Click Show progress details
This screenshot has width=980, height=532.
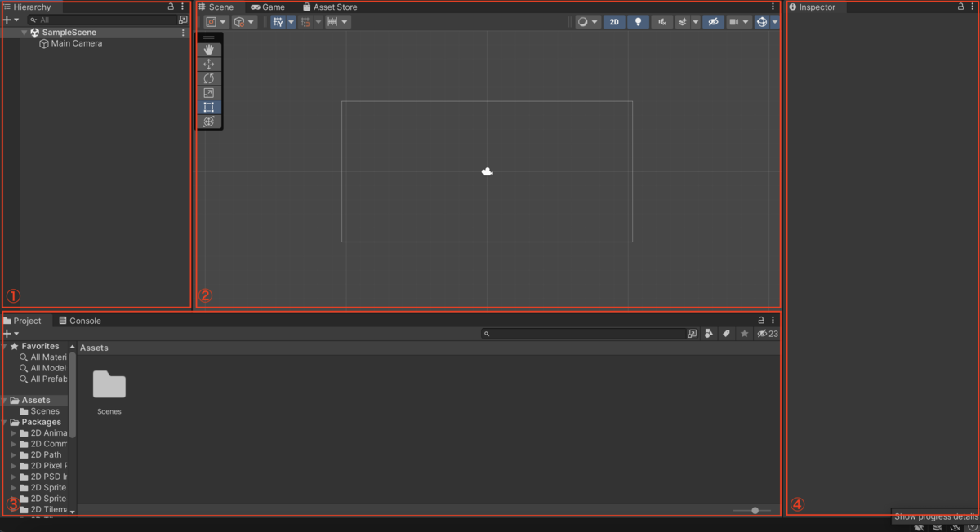(x=933, y=516)
